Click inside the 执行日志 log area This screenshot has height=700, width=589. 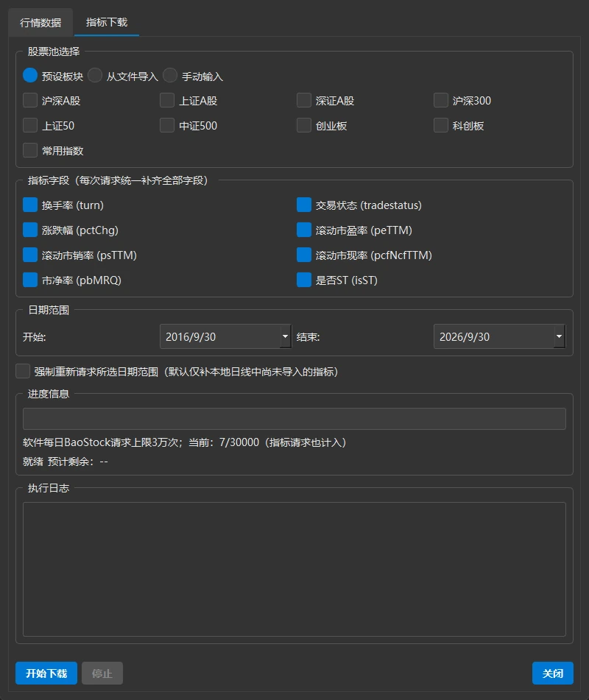[294, 569]
